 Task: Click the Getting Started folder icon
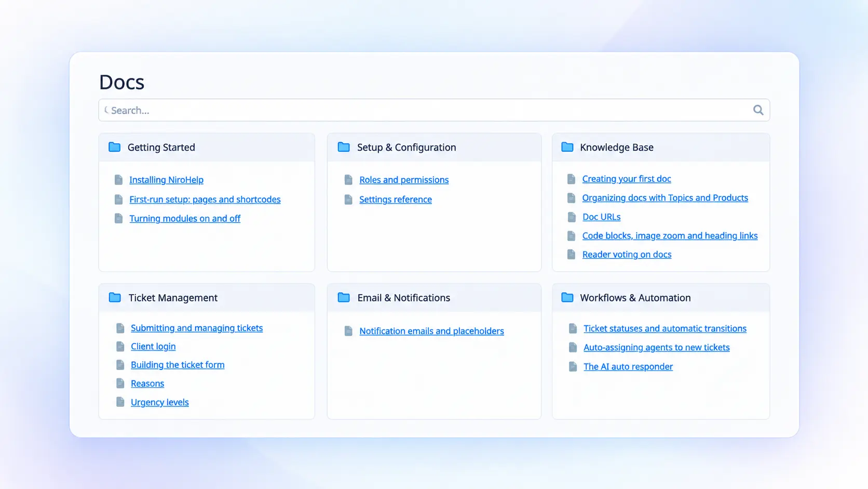115,147
